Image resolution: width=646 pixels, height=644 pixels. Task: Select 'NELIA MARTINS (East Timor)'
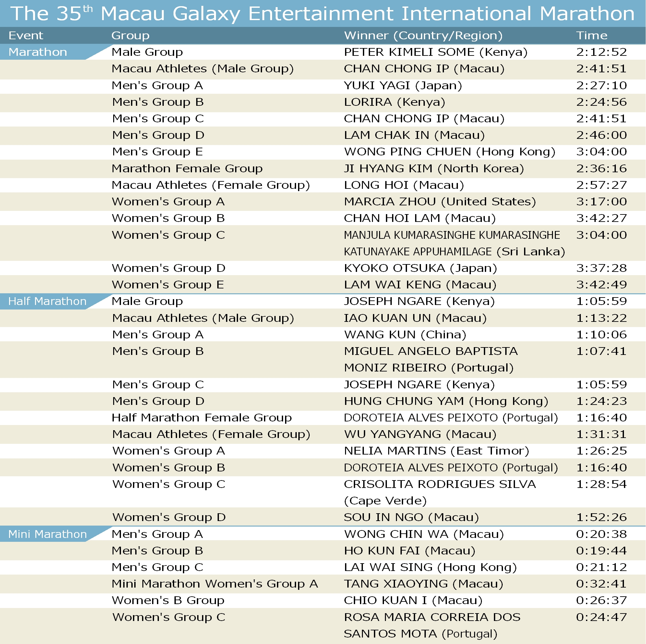coord(437,451)
